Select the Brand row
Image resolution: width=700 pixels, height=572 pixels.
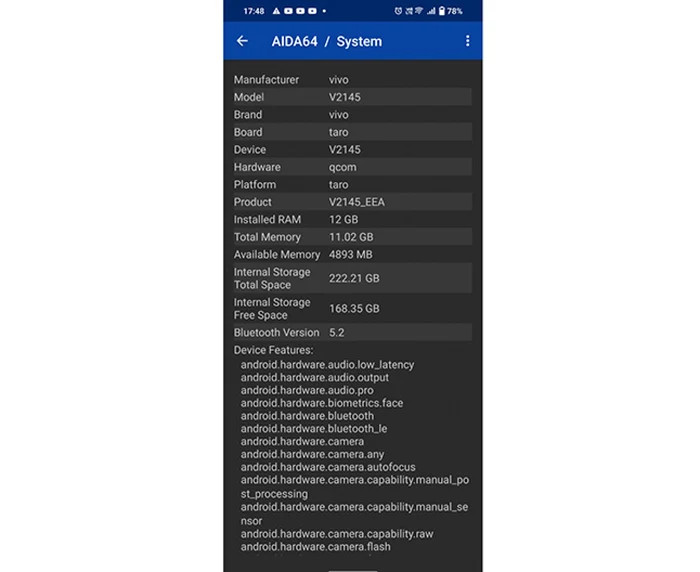pos(352,115)
